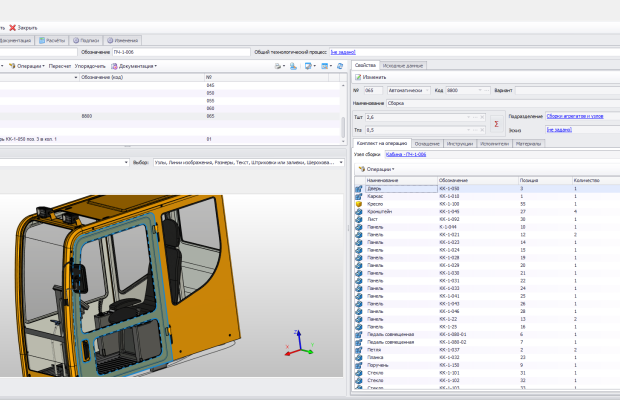Switch to the Материалы tab
The width and height of the screenshot is (620, 400).
(528, 143)
